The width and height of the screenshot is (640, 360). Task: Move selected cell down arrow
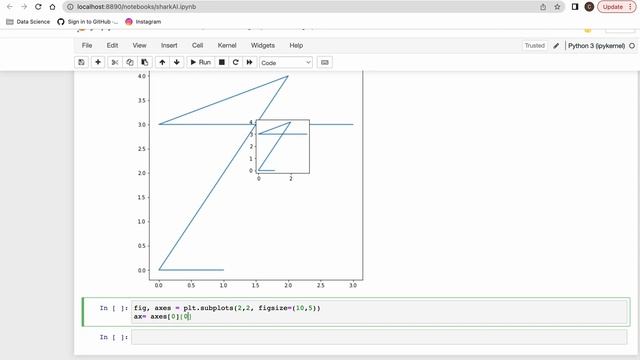click(x=177, y=62)
